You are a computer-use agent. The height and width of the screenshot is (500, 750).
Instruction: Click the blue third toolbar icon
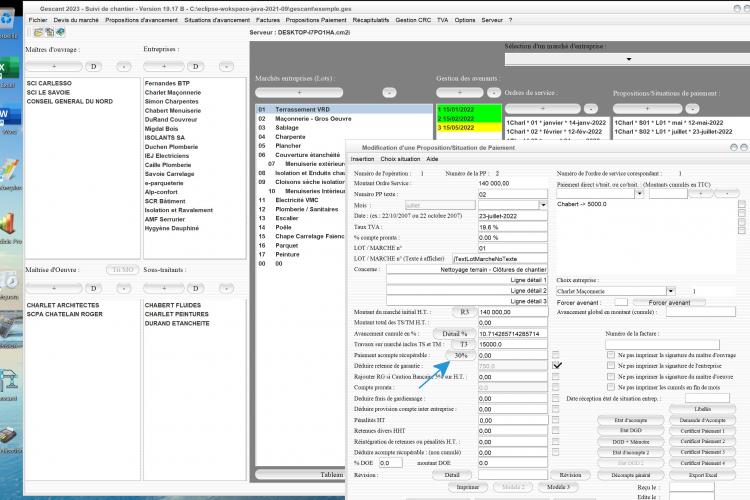[60, 33]
